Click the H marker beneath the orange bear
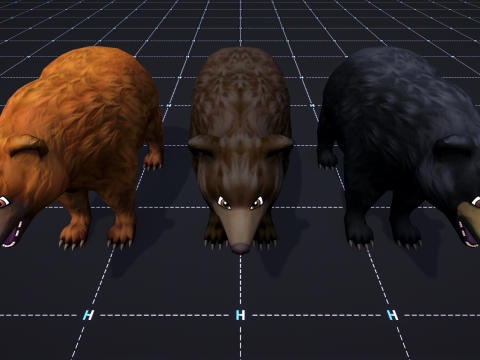Screen dimensions: 480x360 pos(88,315)
